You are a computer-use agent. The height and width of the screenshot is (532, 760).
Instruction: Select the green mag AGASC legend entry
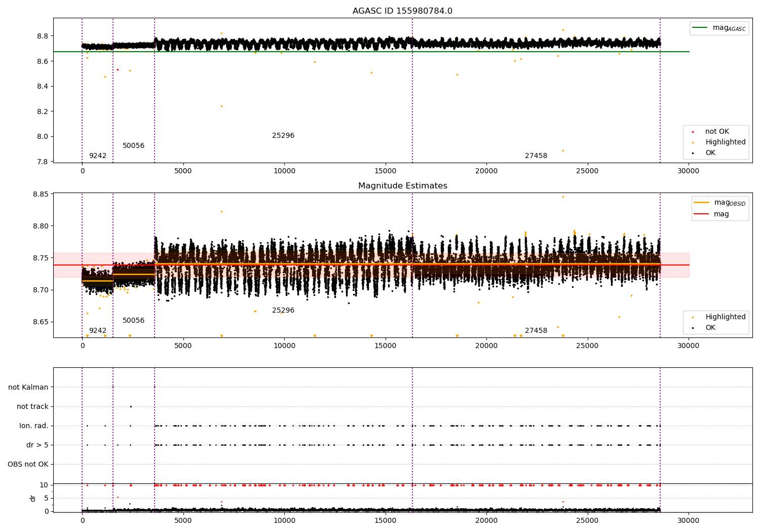tap(719, 28)
